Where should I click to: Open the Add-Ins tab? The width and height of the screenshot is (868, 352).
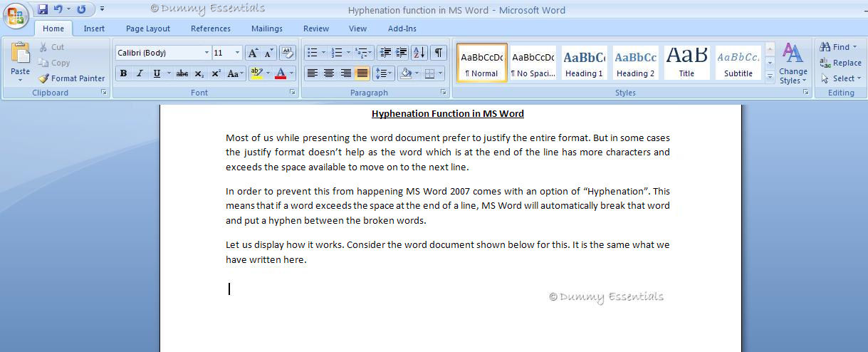click(x=402, y=29)
